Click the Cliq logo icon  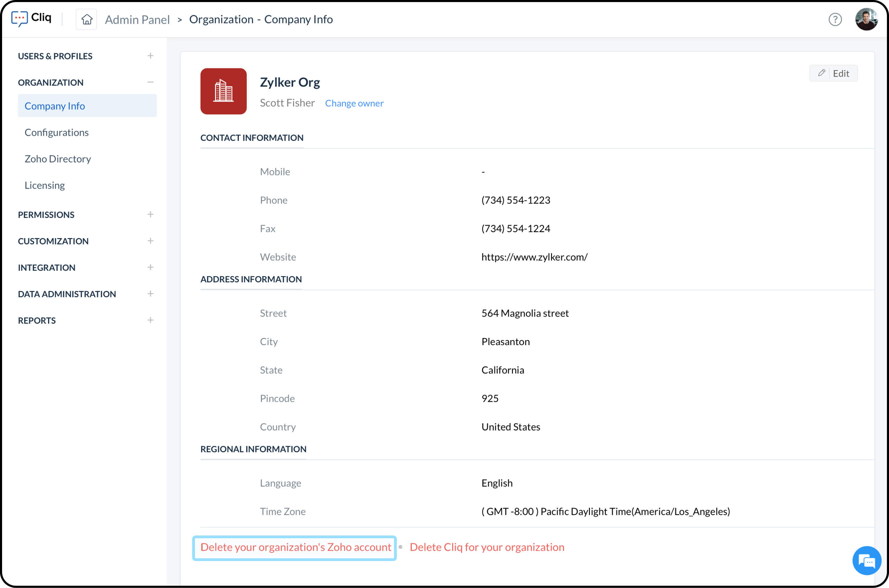point(19,18)
